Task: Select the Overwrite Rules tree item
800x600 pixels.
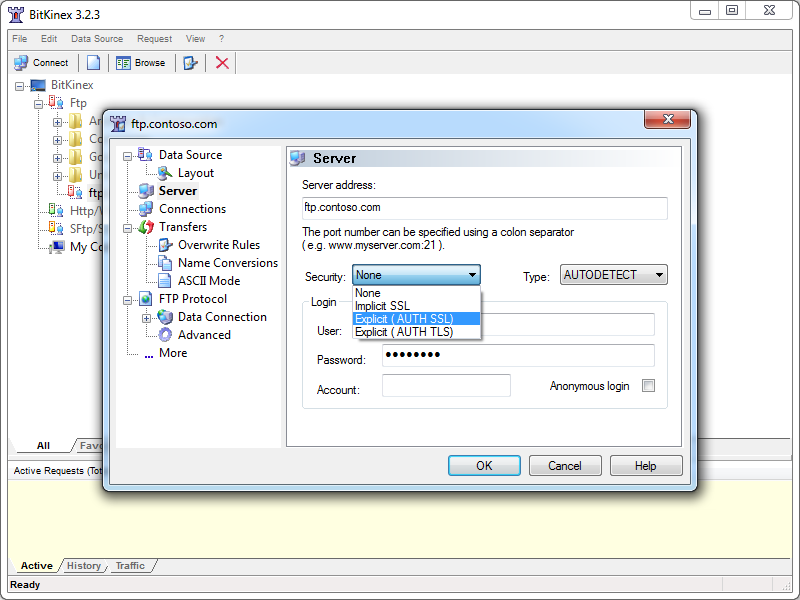Action: [x=218, y=245]
